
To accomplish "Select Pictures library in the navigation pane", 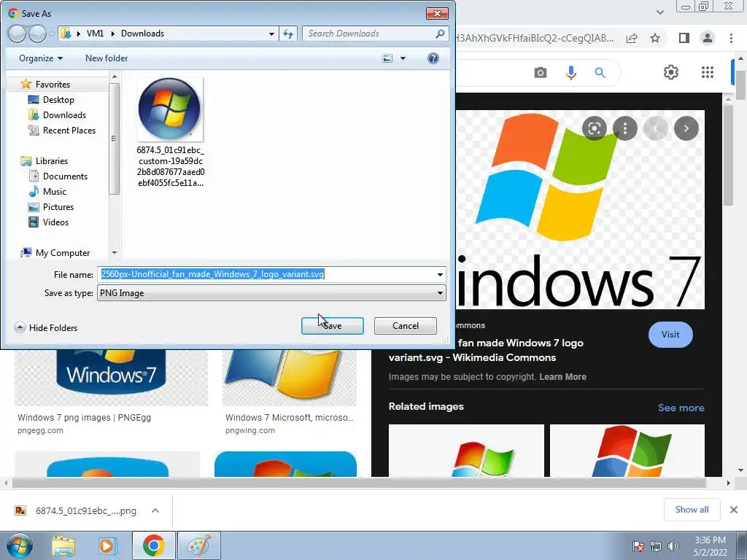I will 58,206.
